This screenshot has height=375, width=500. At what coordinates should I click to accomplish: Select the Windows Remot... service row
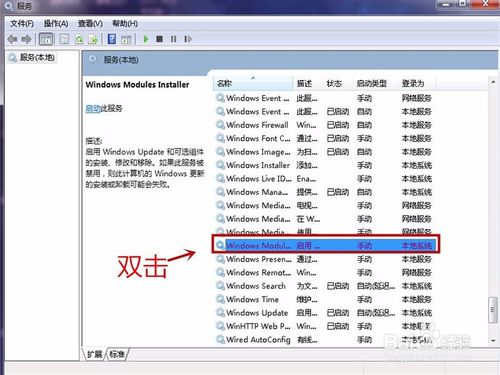[325, 272]
